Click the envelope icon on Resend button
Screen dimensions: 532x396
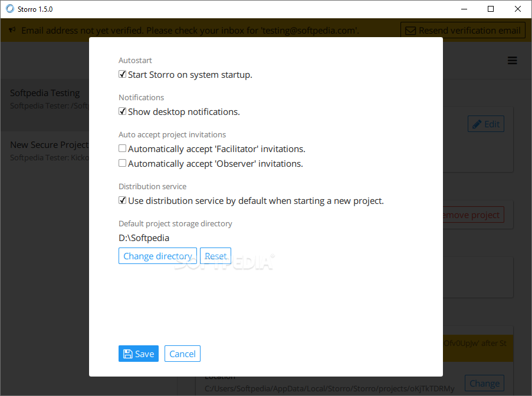[411, 31]
